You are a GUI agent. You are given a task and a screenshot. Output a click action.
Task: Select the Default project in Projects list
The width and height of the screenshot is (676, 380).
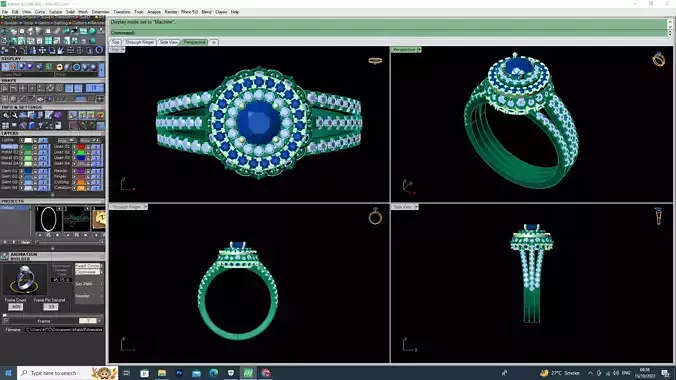[x=15, y=208]
